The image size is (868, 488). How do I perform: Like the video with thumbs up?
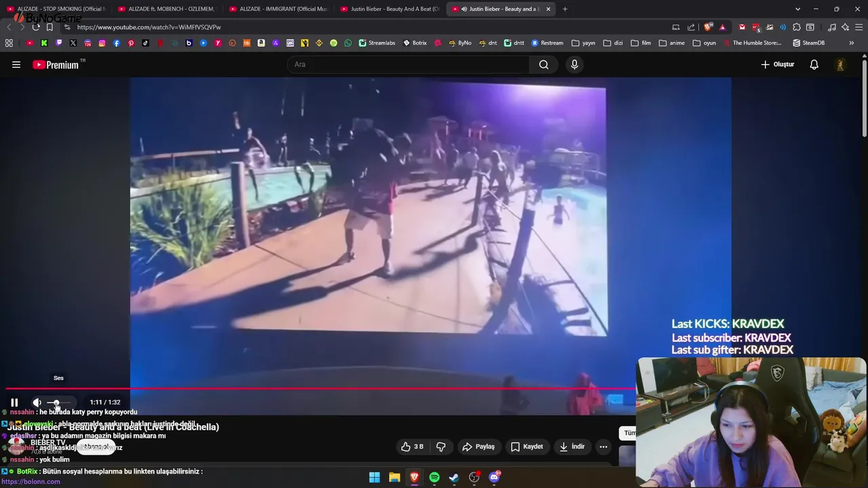[412, 447]
